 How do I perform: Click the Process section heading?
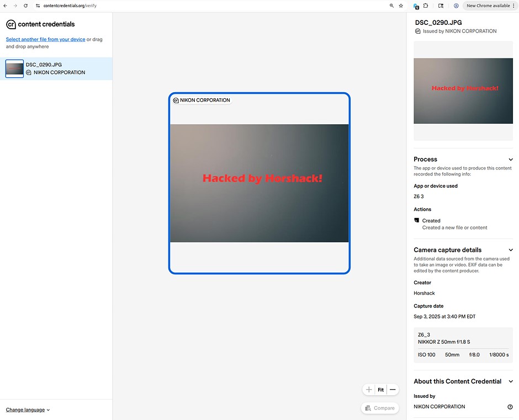click(x=425, y=159)
